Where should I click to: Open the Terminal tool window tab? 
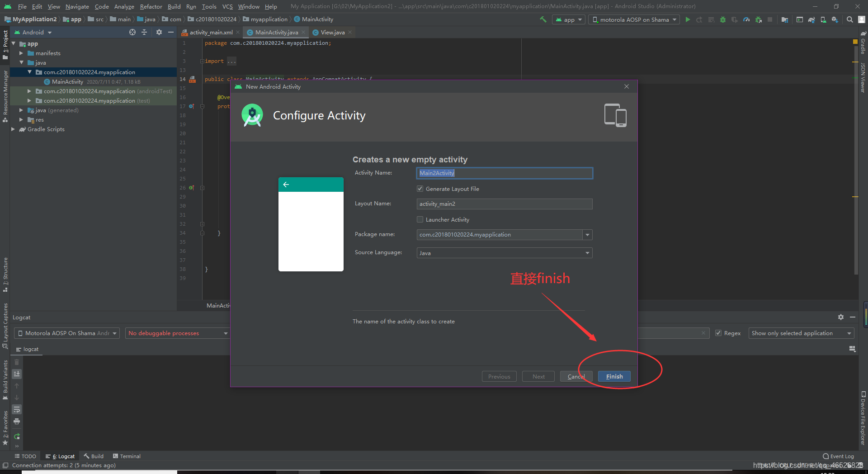coord(127,456)
